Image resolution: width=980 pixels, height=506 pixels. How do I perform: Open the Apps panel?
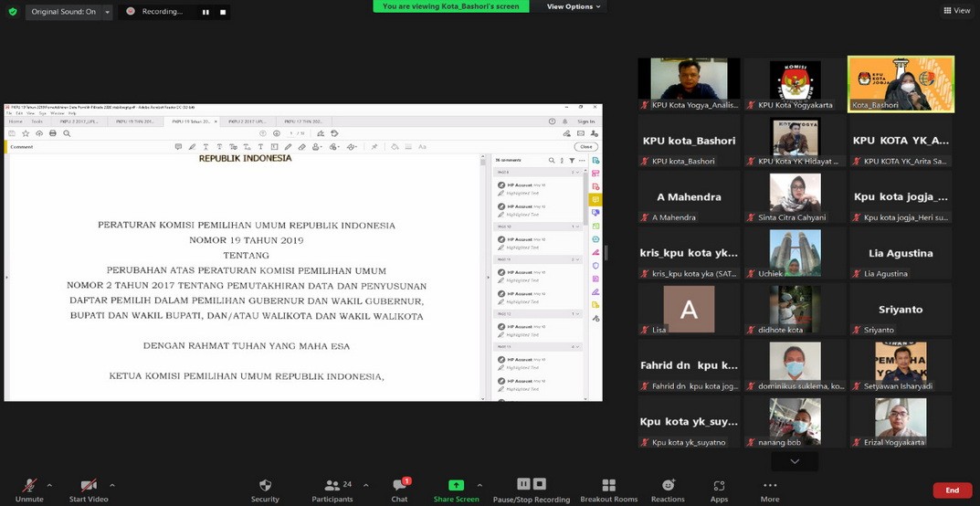(x=719, y=489)
